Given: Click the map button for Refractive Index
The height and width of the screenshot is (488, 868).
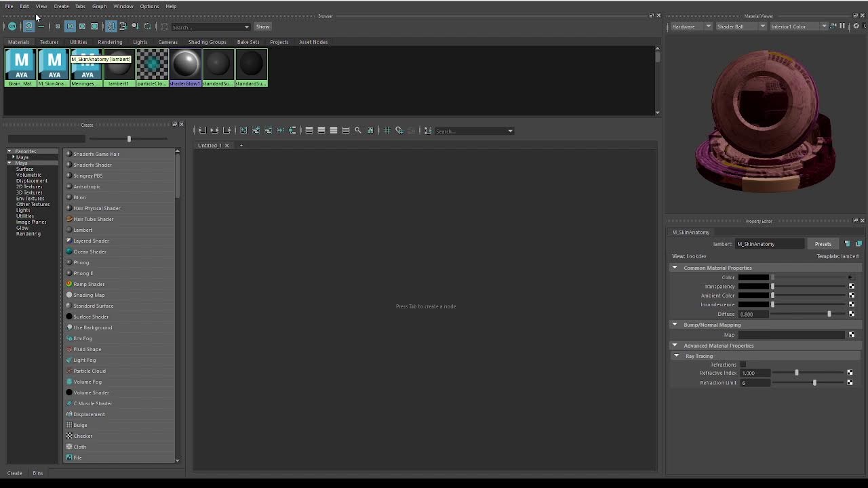Looking at the screenshot, I should coord(850,373).
